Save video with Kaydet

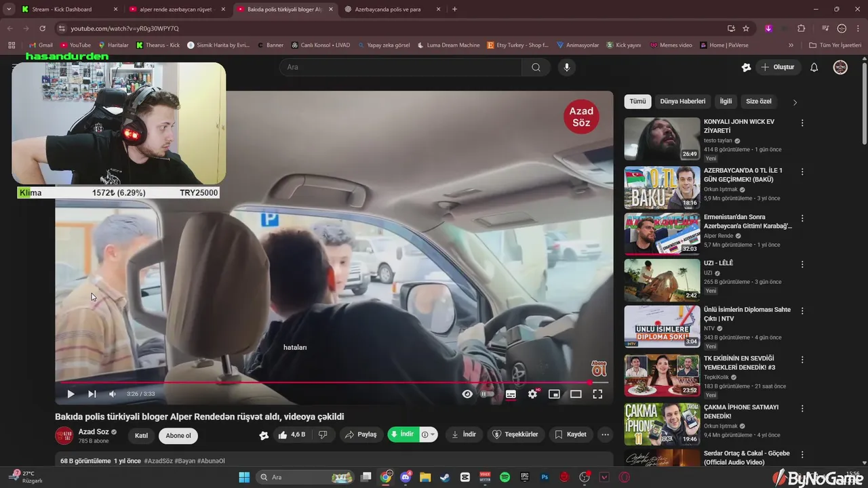tap(571, 434)
